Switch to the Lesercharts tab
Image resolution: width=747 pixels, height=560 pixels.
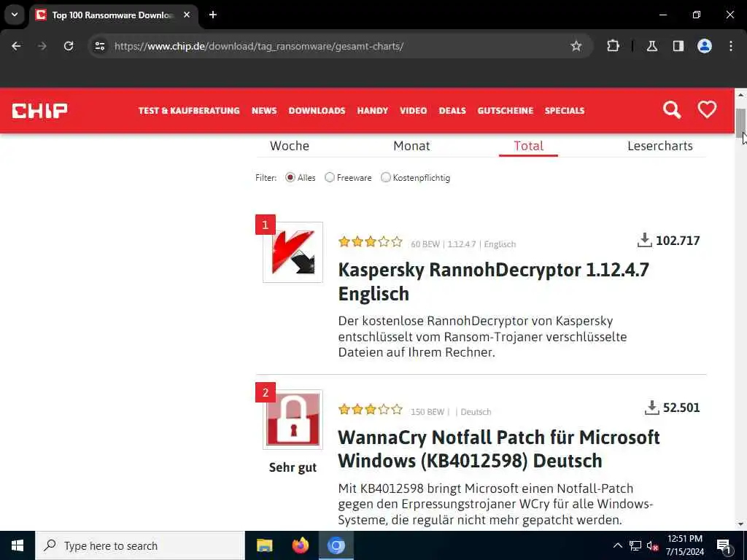point(659,146)
